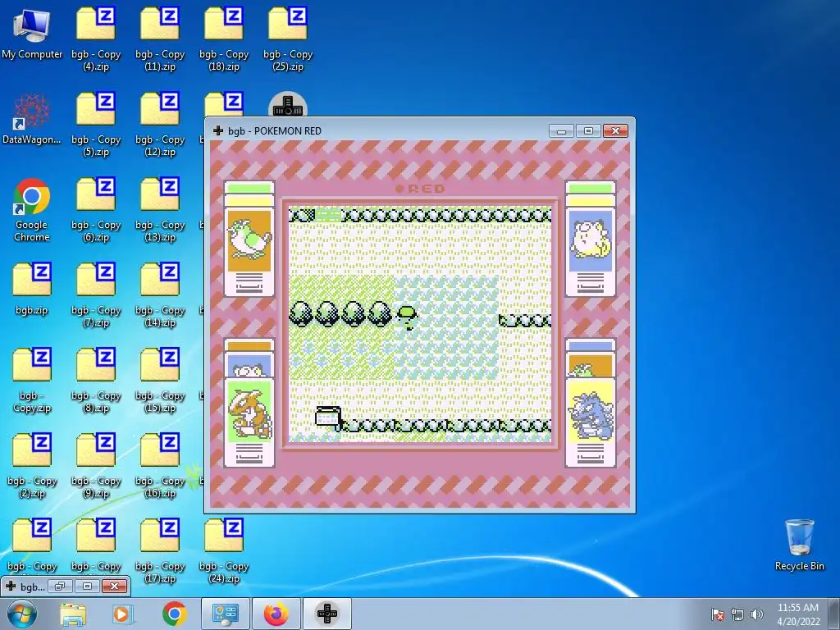
Task: Click the bgb gamepad icon behind emulator window
Action: point(288,104)
